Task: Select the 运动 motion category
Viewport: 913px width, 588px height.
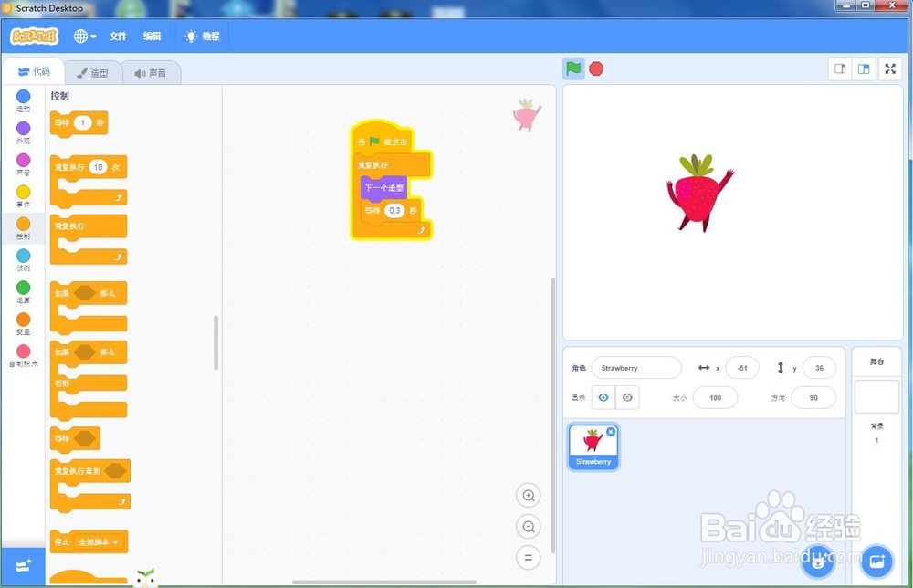Action: pyautogui.click(x=24, y=100)
